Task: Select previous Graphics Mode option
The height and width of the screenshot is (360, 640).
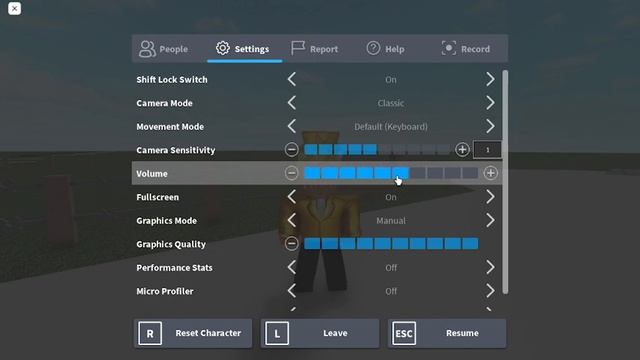Action: 291,220
